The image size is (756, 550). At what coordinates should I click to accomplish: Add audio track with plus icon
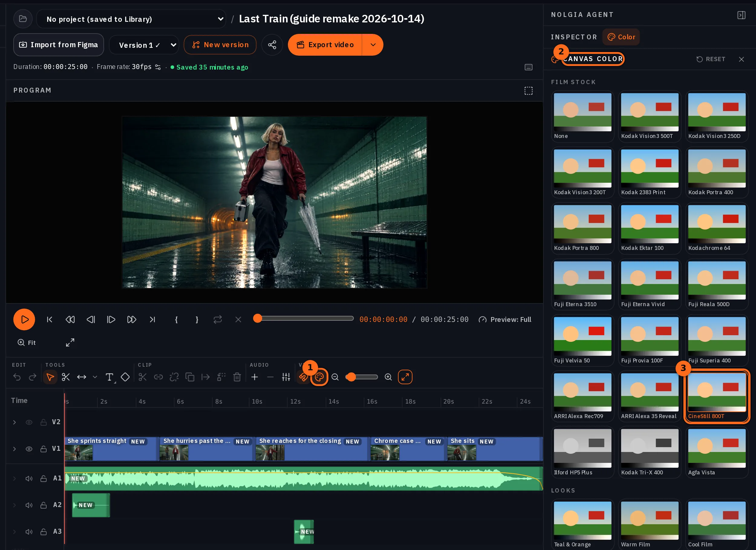[255, 377]
